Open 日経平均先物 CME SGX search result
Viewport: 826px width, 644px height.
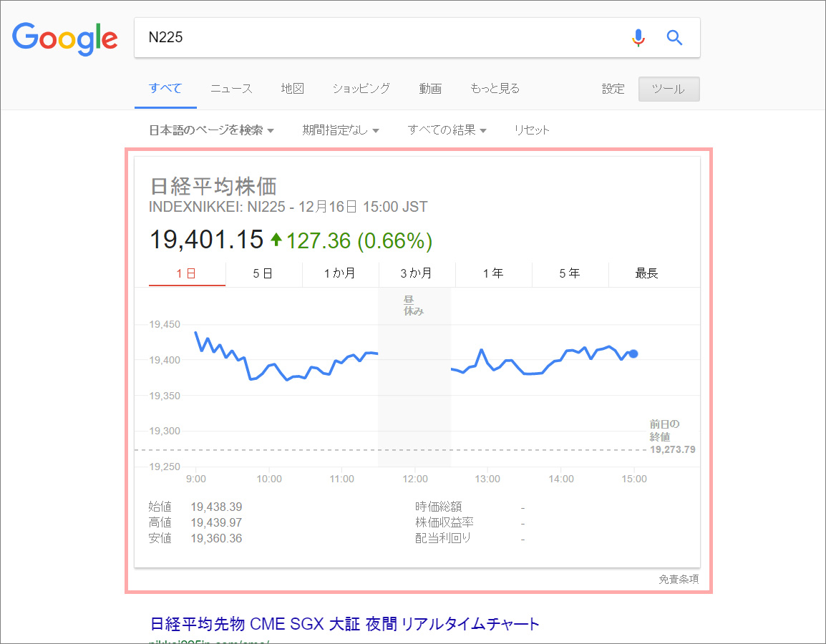pos(345,624)
